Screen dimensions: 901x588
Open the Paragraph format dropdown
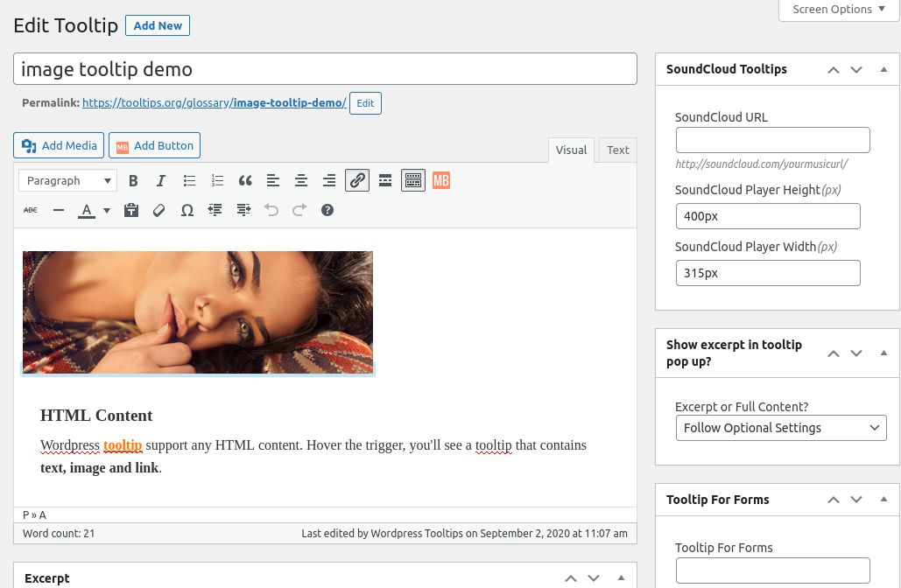(67, 180)
